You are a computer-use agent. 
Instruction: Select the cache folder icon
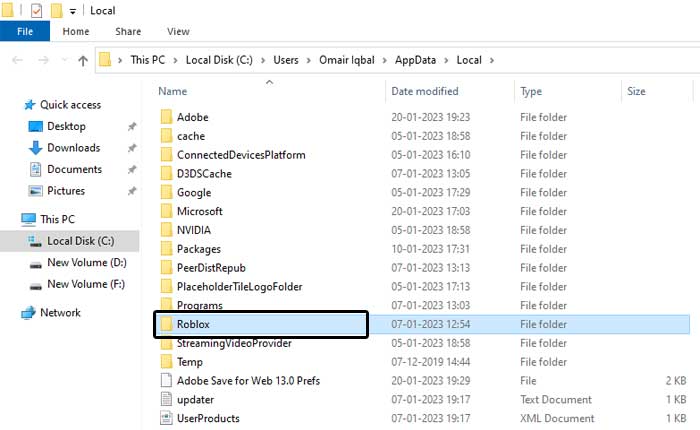[x=166, y=136]
